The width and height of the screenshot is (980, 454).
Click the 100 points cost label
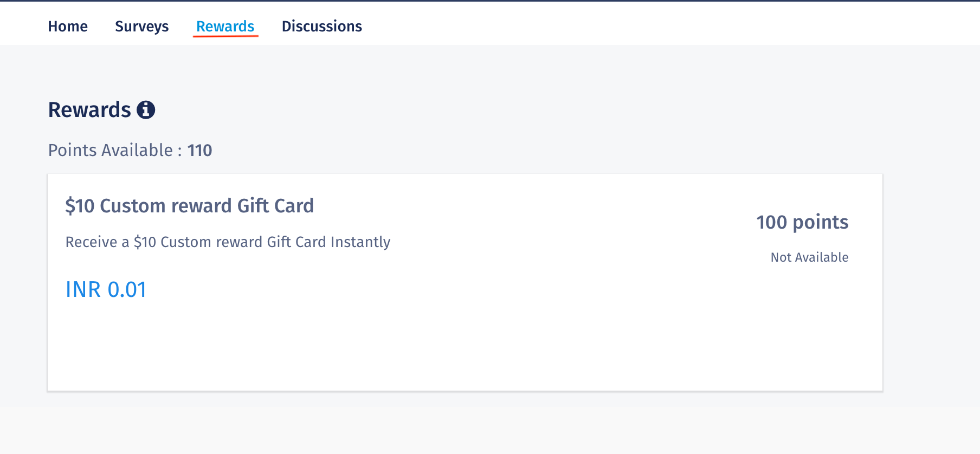pyautogui.click(x=802, y=222)
